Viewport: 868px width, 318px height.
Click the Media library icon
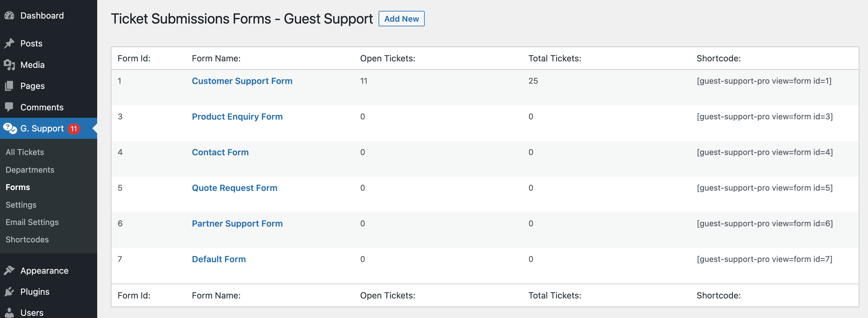(9, 65)
